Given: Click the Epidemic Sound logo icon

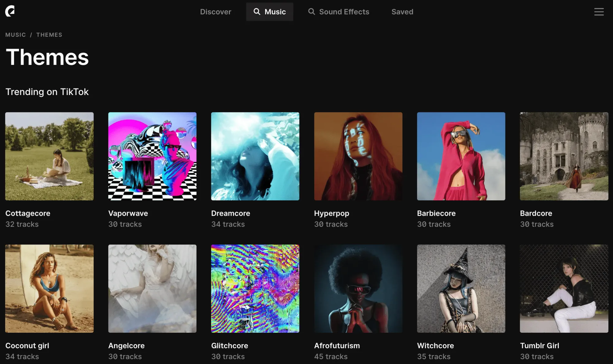Looking at the screenshot, I should [10, 11].
